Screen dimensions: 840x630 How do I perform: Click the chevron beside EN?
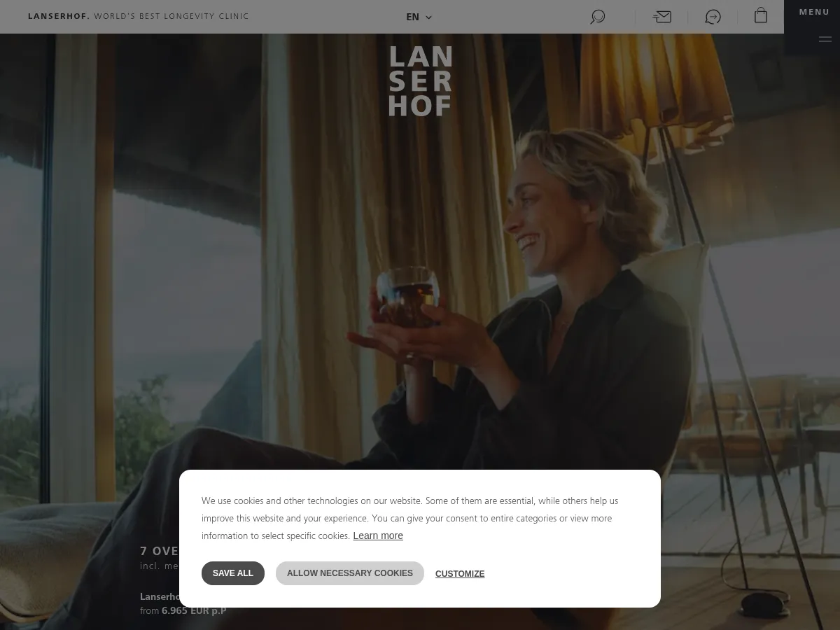coord(429,17)
